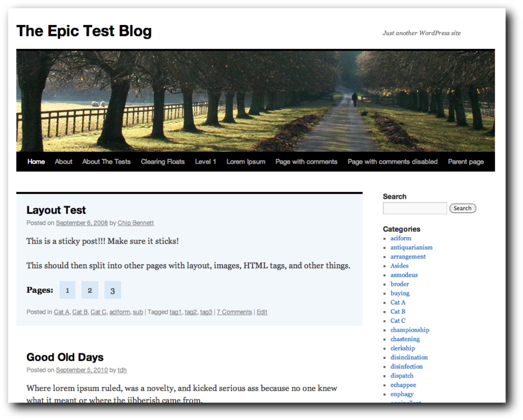The height and width of the screenshot is (420, 523).
Task: Open Cat B in post footer
Action: pos(80,312)
